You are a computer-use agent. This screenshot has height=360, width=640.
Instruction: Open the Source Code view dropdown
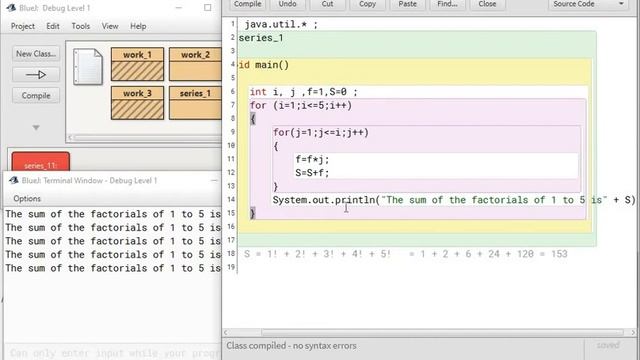(x=589, y=4)
